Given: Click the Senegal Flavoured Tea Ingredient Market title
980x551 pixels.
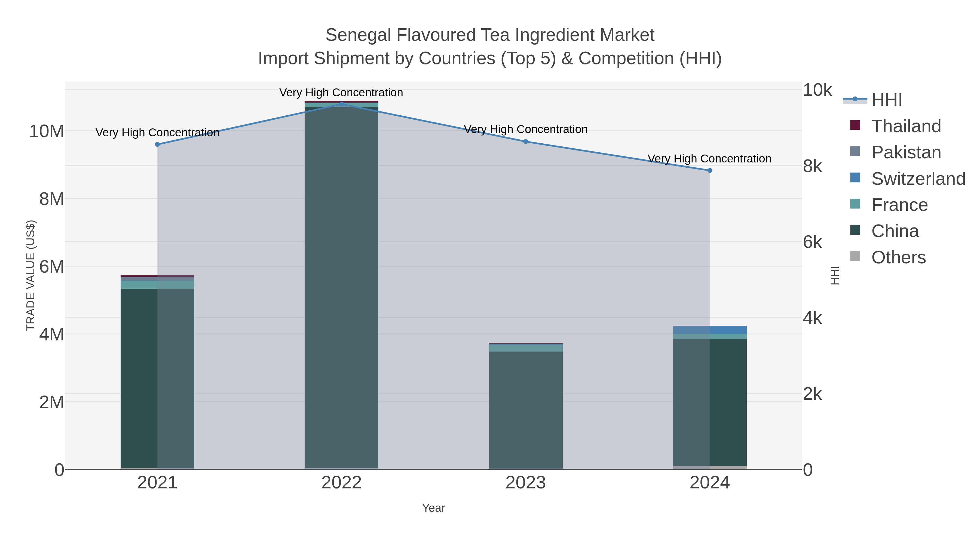Looking at the screenshot, I should click(490, 35).
